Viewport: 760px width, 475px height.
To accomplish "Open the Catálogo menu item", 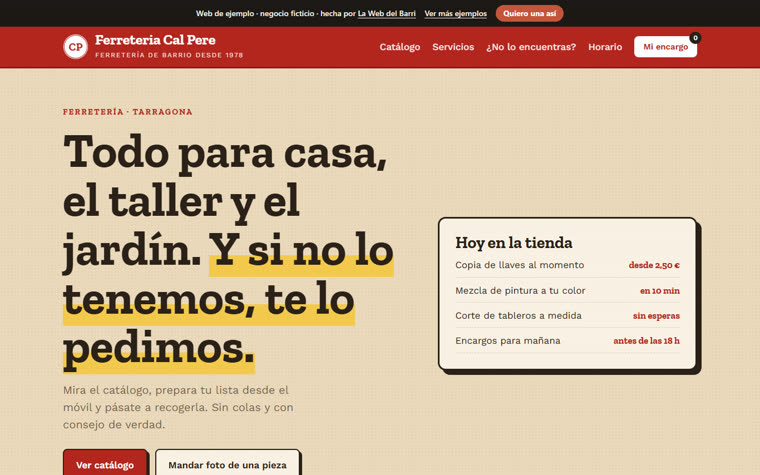I will click(399, 47).
